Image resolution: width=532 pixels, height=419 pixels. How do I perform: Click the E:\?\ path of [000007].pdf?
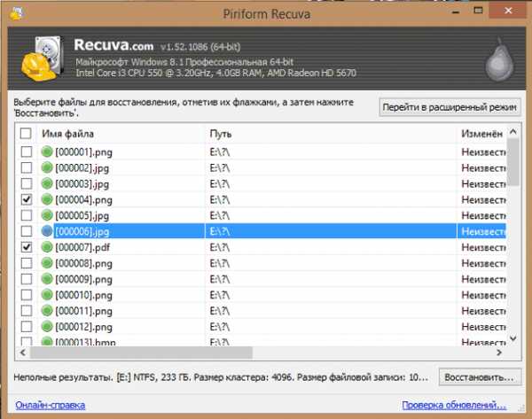220,247
